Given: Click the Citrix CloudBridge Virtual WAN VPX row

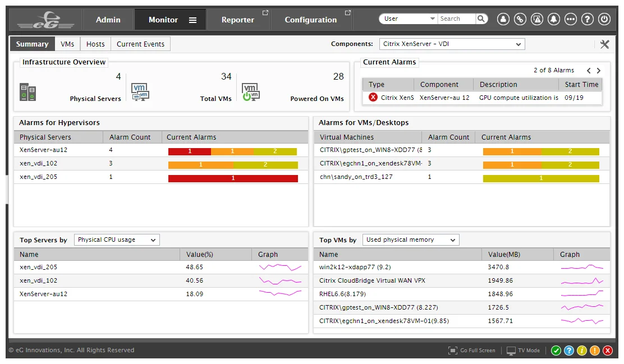Looking at the screenshot, I should click(462, 281).
